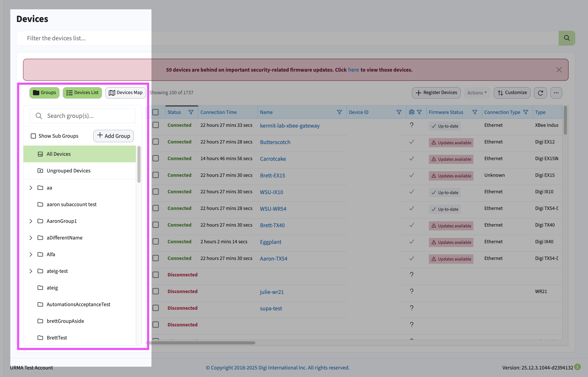Switch to the Devices Map view
Image resolution: width=588 pixels, height=377 pixels.
pos(126,93)
